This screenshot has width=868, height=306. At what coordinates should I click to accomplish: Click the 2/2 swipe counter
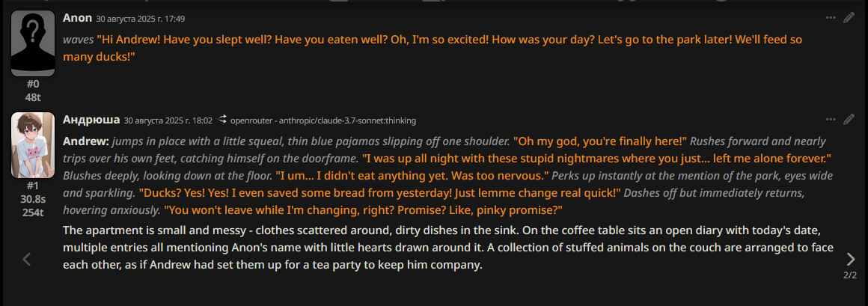[x=850, y=275]
